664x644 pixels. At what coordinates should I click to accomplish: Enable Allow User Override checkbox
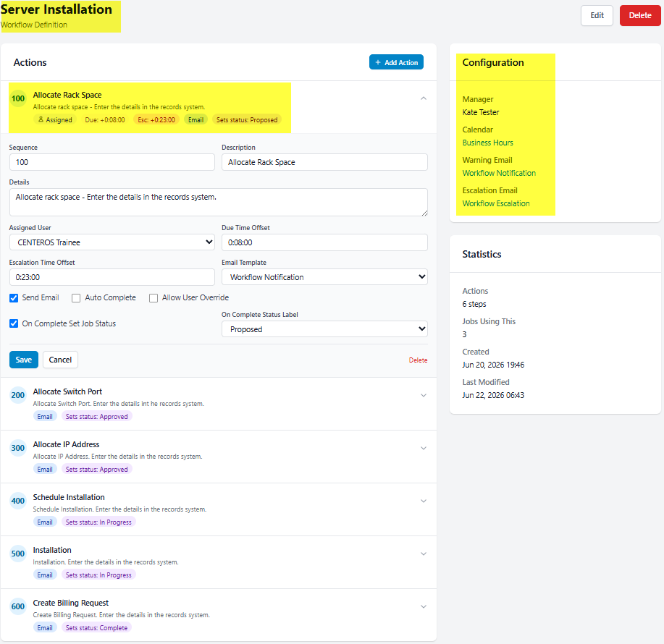pos(154,298)
